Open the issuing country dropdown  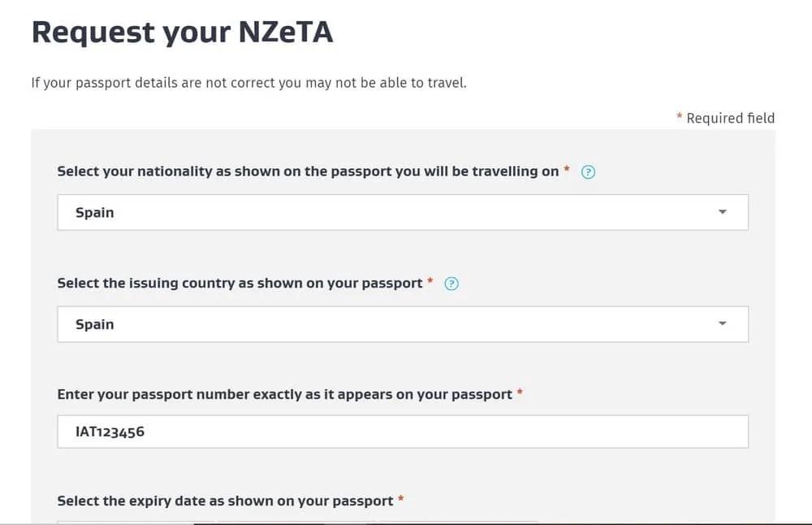pyautogui.click(x=402, y=323)
